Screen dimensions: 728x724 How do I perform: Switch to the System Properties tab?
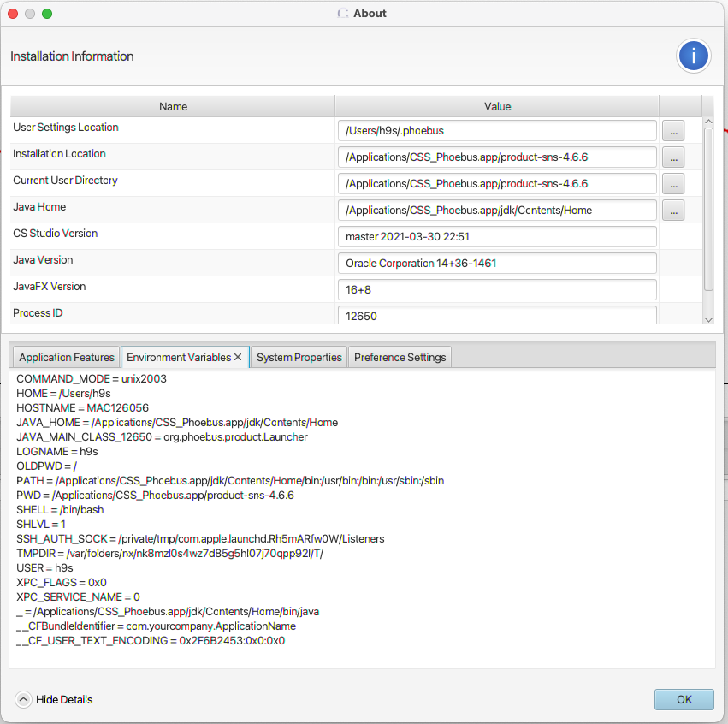coord(298,357)
